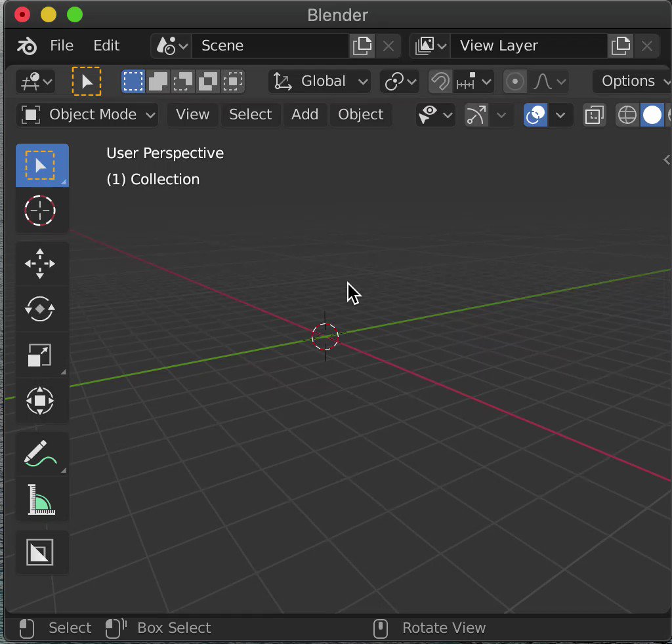The image size is (672, 644).
Task: Open the view layer browser dropdown
Action: (430, 46)
